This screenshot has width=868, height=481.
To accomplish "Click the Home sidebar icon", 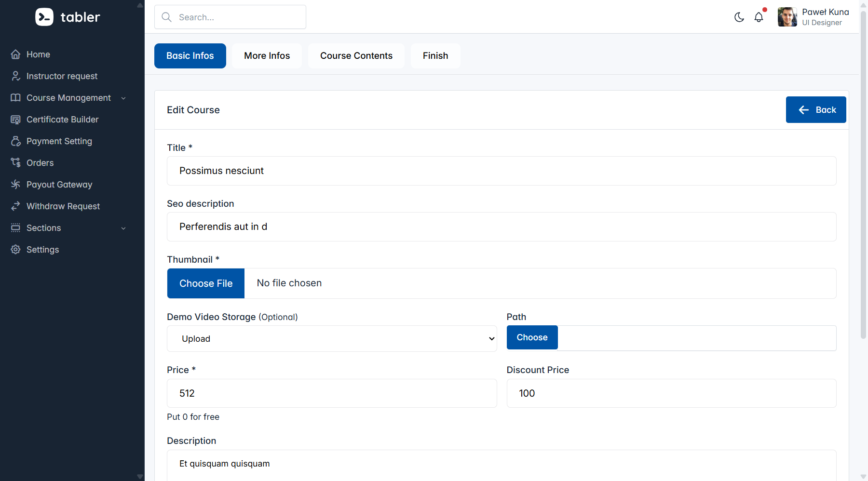I will 16,54.
